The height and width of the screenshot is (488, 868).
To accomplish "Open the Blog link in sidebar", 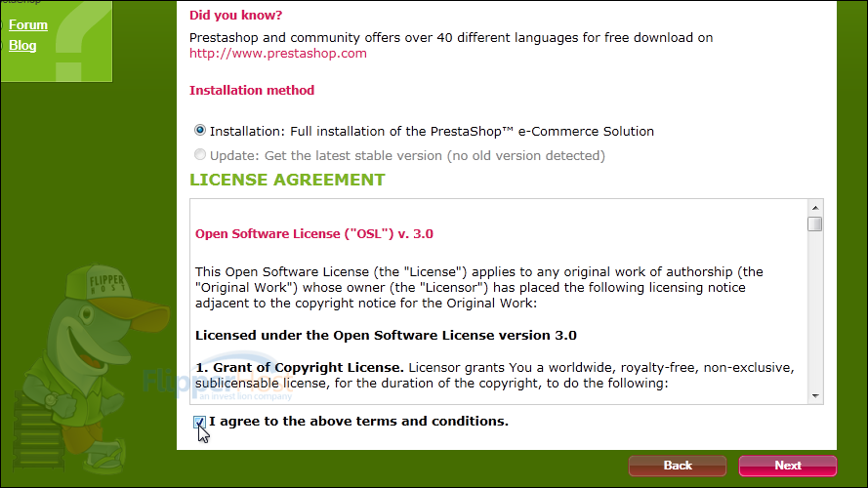I will click(x=22, y=45).
